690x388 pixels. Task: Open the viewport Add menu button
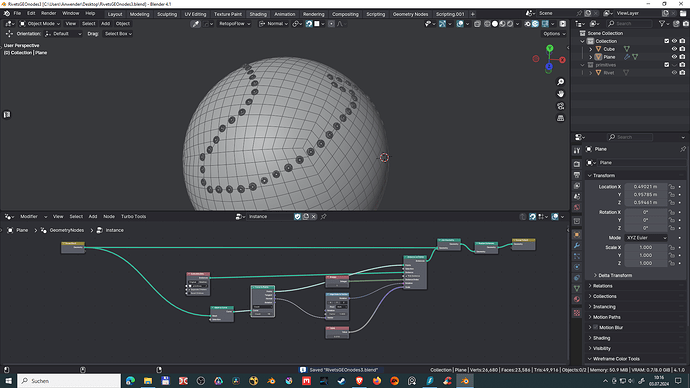(x=105, y=24)
